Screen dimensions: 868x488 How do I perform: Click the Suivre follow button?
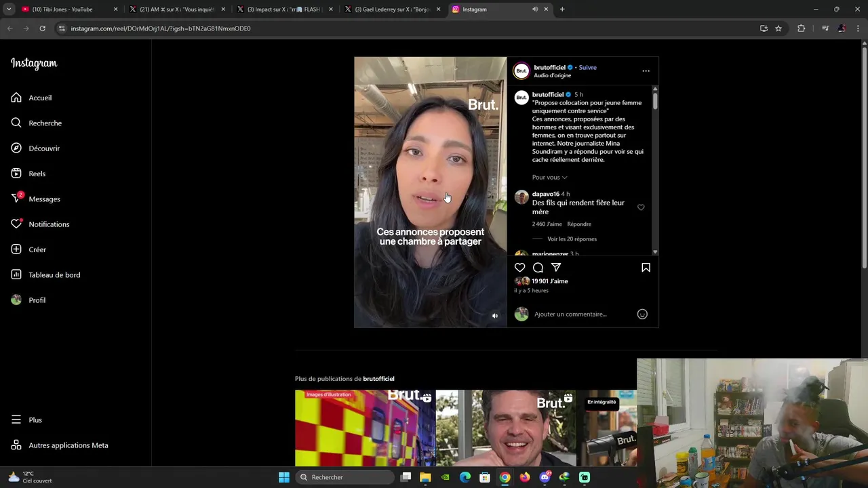587,68
